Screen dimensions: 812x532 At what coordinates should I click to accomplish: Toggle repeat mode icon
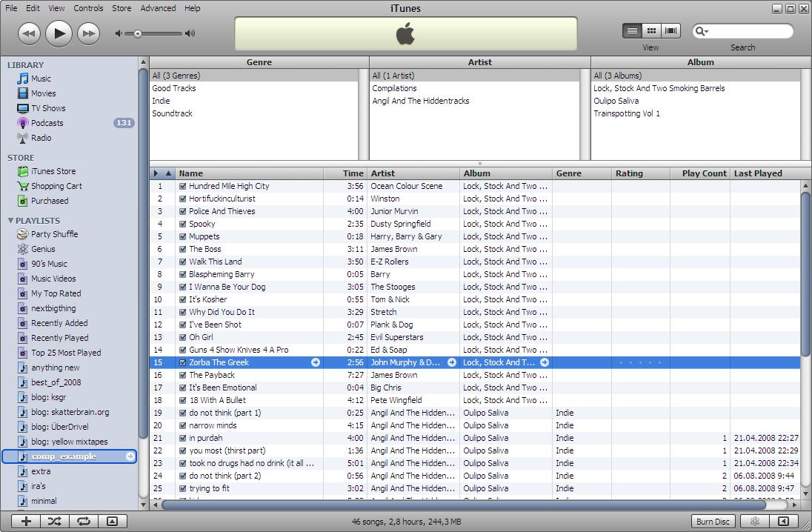[84, 522]
